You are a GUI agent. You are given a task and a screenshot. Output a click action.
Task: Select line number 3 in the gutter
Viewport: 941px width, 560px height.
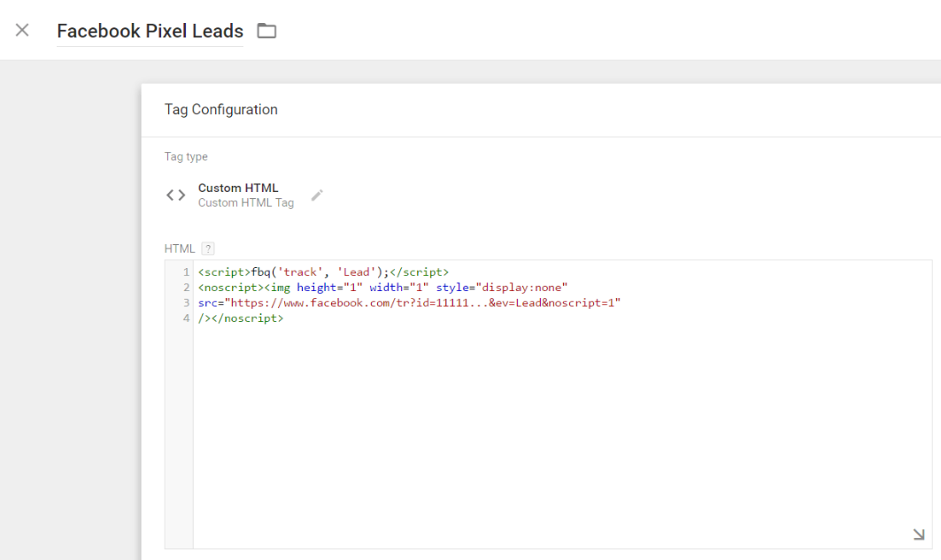click(186, 303)
